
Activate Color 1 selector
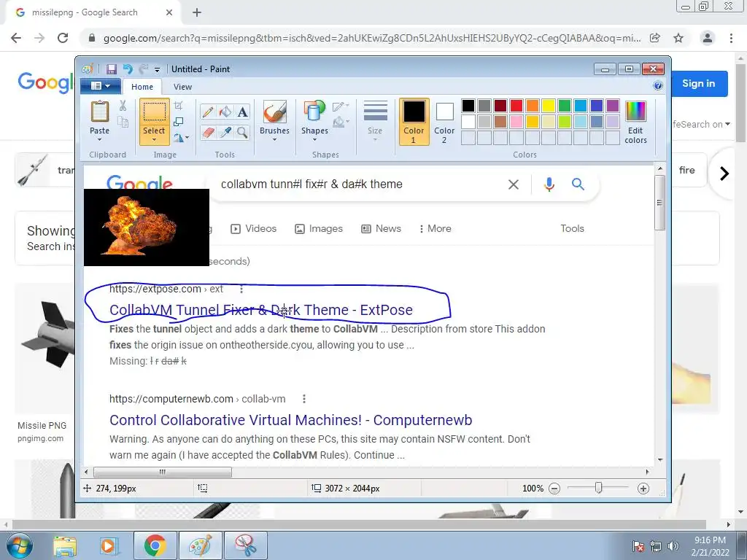coord(414,122)
